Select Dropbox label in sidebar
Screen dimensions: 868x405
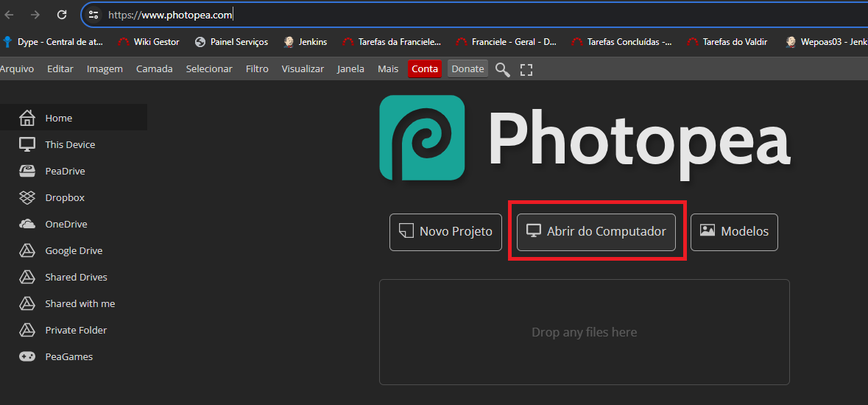[65, 198]
